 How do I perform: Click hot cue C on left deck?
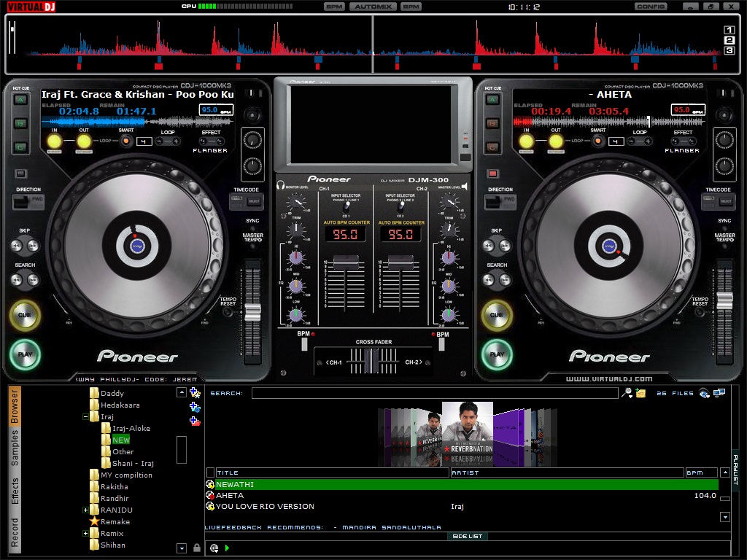tap(20, 147)
